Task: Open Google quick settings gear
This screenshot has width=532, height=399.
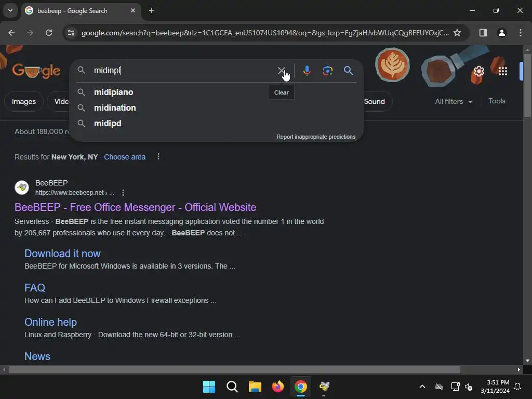Action: pyautogui.click(x=478, y=71)
